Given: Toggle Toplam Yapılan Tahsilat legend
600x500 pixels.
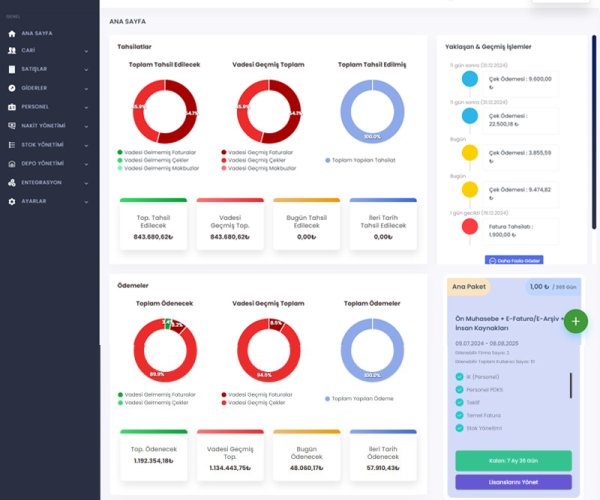Looking at the screenshot, I should click(360, 160).
